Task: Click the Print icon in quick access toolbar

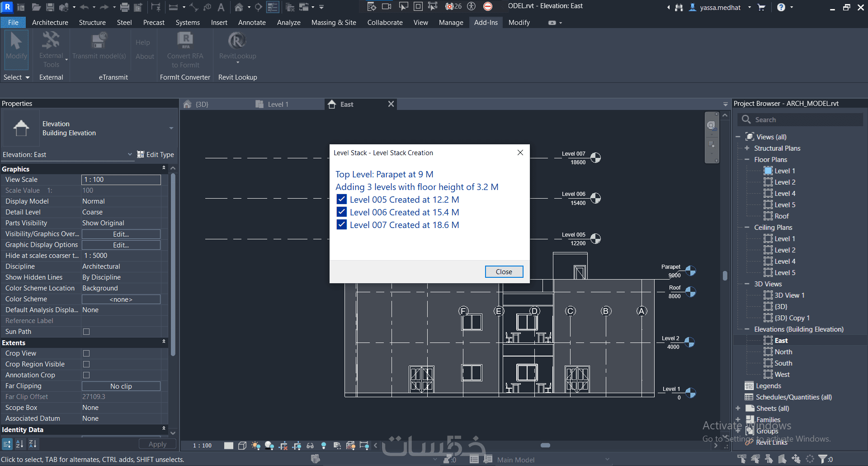Action: pos(125,7)
